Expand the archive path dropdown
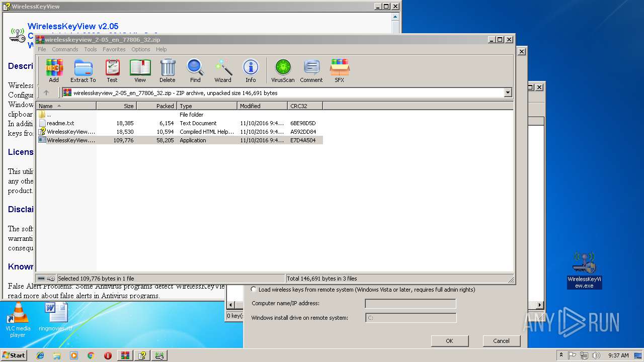The height and width of the screenshot is (362, 644). pos(508,93)
